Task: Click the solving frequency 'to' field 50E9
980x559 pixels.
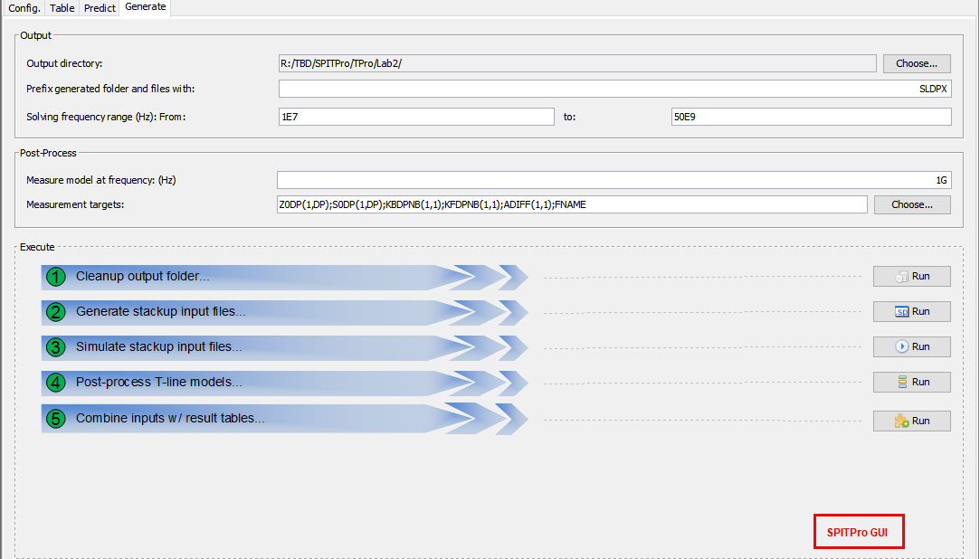Action: [810, 117]
